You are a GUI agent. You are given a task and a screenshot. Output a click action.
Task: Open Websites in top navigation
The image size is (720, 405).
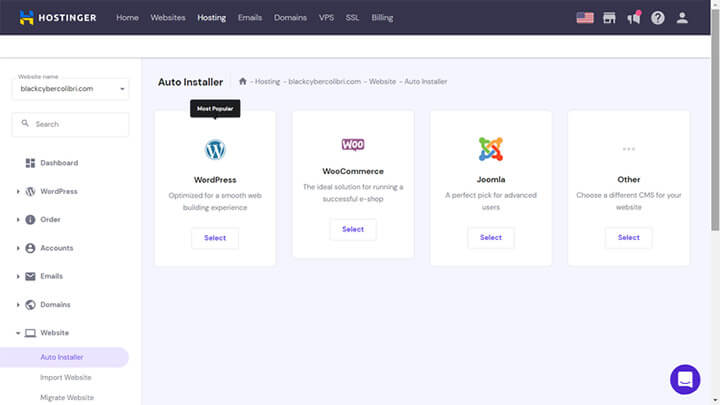(168, 17)
